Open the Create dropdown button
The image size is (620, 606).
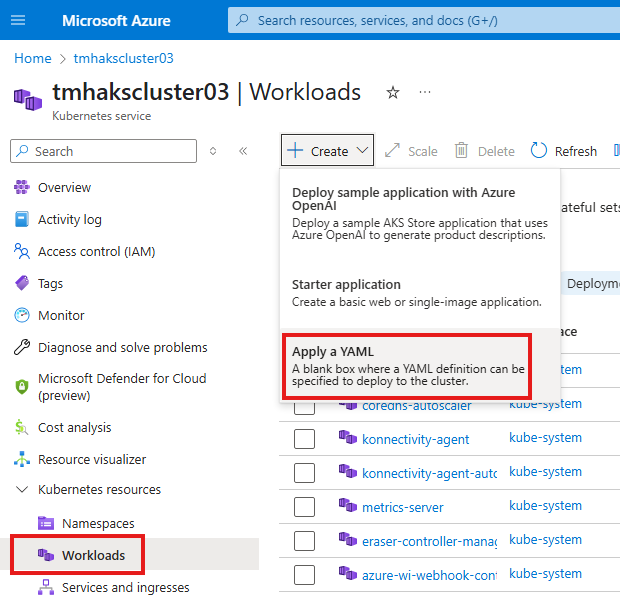point(327,150)
